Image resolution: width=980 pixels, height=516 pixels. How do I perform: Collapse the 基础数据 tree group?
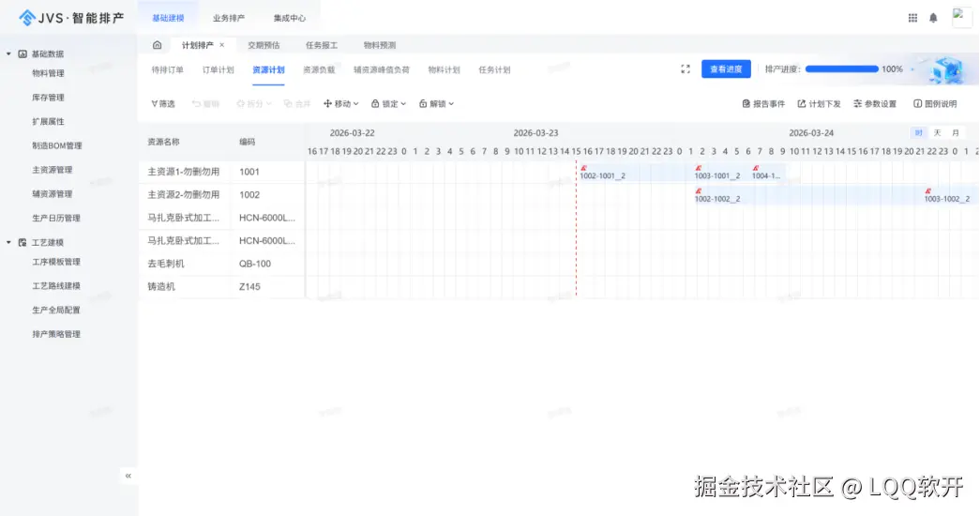8,53
